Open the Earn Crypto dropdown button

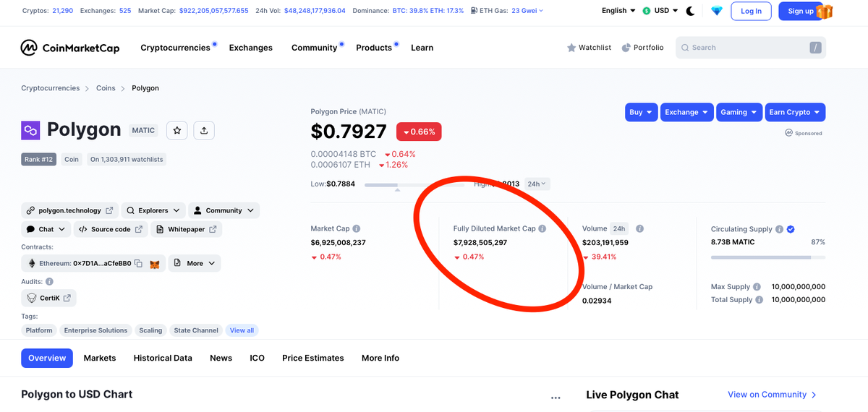pos(795,112)
